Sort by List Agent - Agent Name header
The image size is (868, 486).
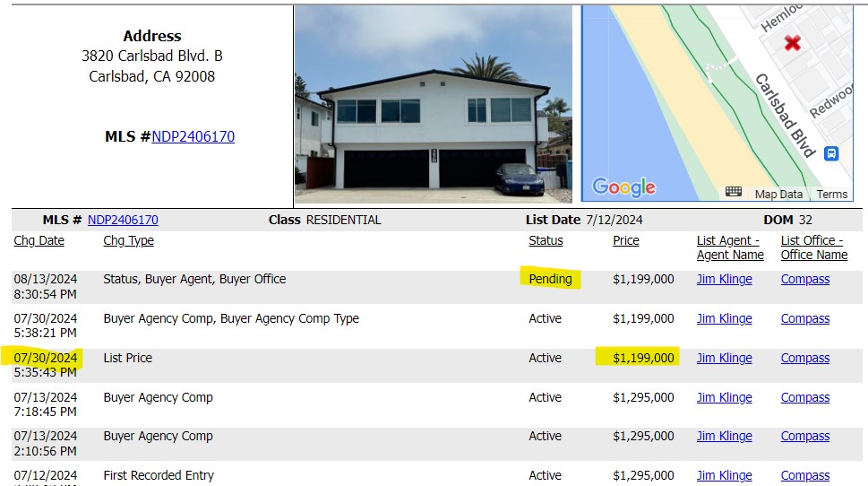(730, 247)
